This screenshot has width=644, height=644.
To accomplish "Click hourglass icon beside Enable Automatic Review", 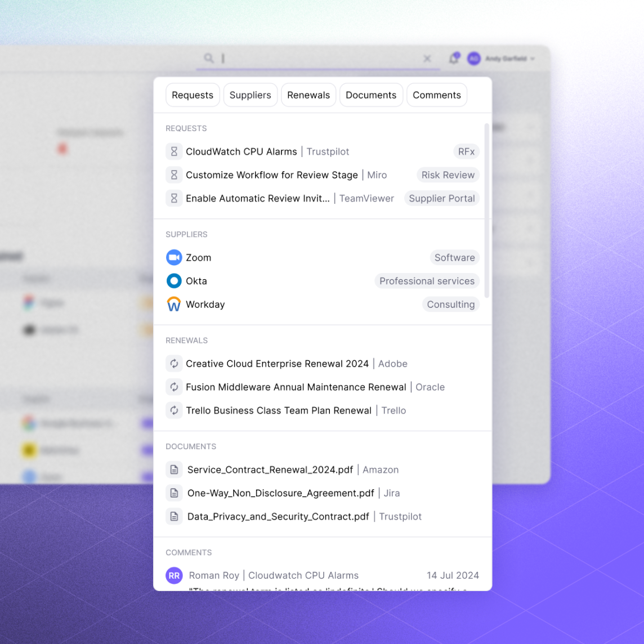I will [174, 198].
